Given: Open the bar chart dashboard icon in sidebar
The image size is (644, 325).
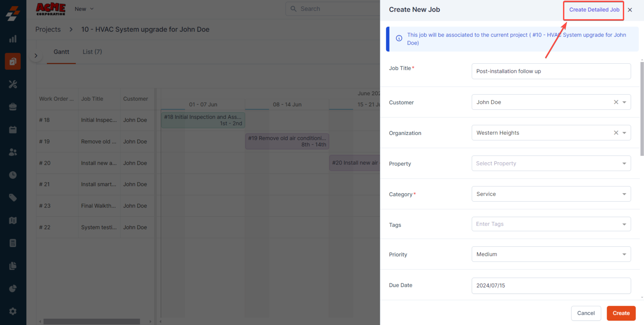Looking at the screenshot, I should click(x=13, y=39).
